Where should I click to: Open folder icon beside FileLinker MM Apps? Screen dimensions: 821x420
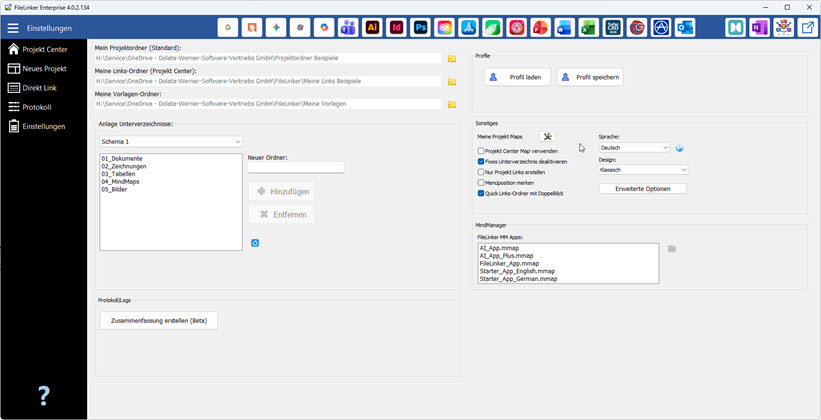pos(672,249)
